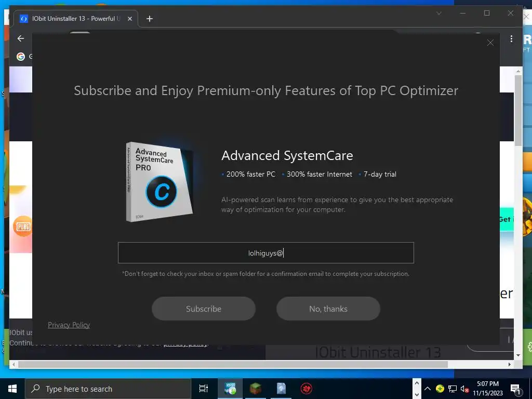This screenshot has height=399, width=532.
Task: Open the network tray icon
Action: 453,389
